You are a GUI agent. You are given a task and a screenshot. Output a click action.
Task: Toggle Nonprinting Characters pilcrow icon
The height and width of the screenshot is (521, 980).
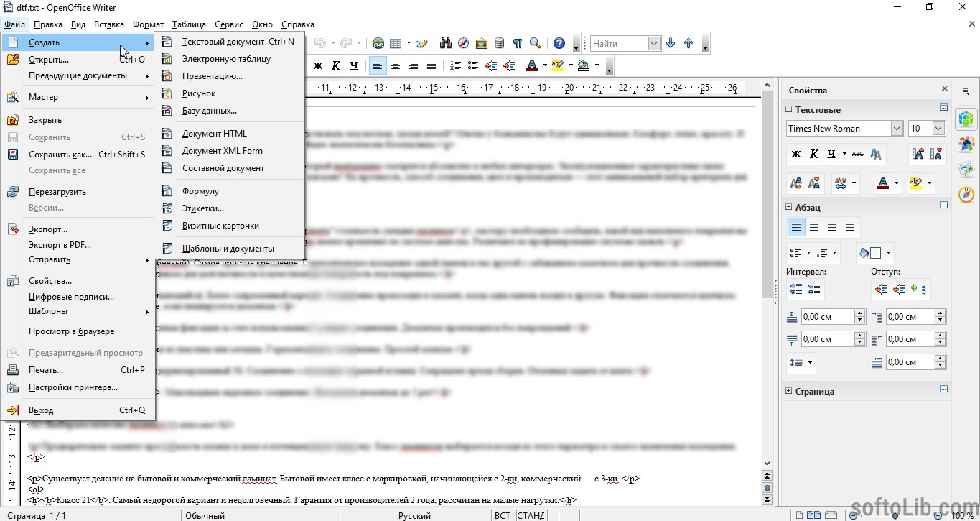tap(517, 43)
